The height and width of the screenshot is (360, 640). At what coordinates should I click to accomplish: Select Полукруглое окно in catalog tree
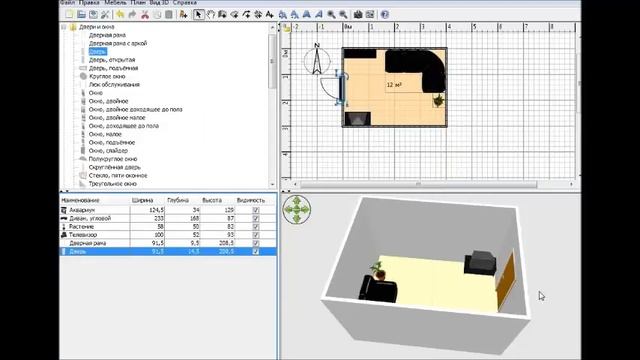click(113, 159)
